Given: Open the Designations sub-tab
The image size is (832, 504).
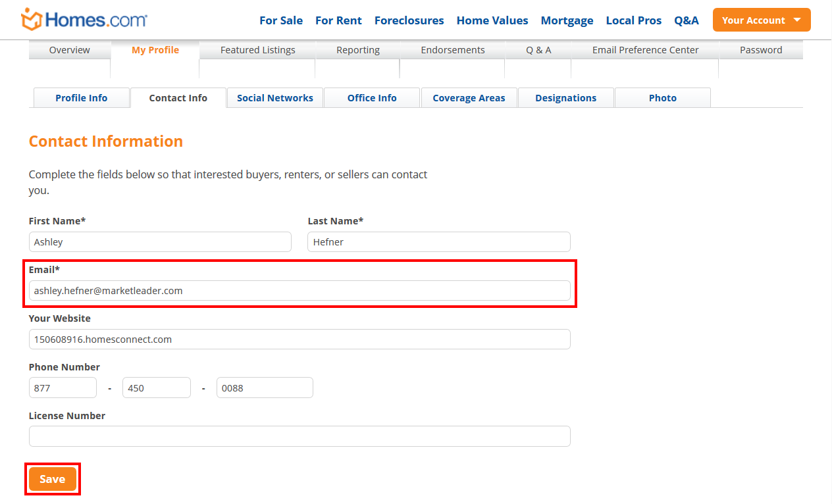Looking at the screenshot, I should coord(566,98).
